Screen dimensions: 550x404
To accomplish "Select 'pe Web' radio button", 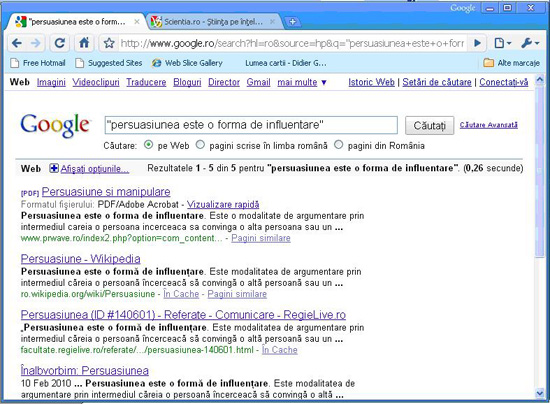I will (149, 145).
